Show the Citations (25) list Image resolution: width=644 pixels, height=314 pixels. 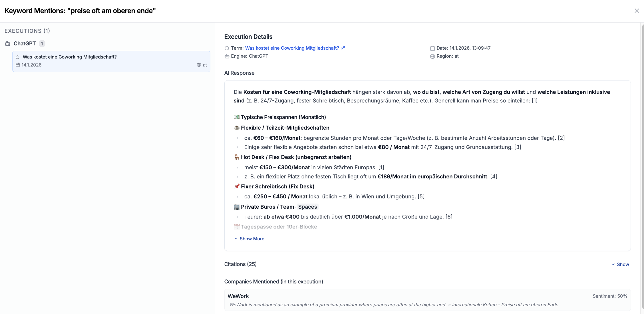tap(620, 264)
